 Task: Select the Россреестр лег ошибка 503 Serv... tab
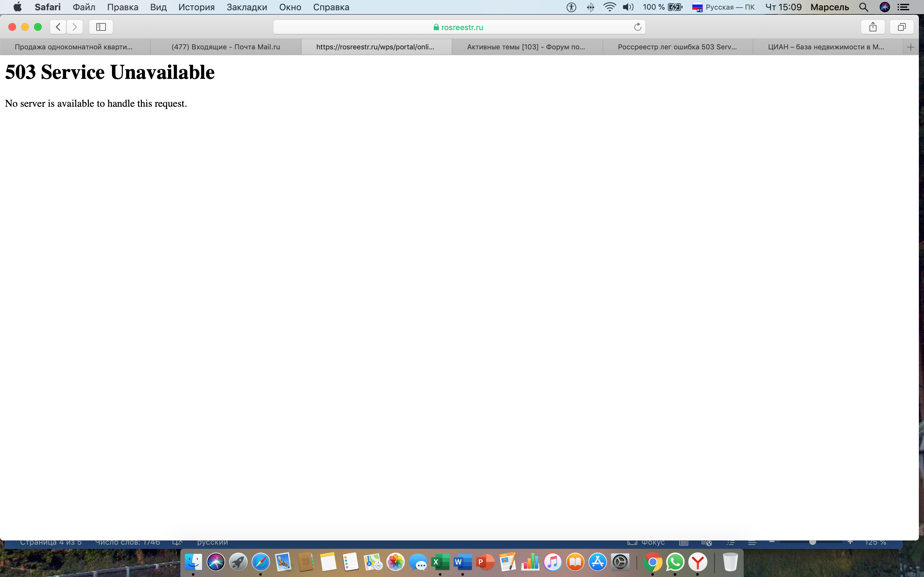click(x=677, y=46)
